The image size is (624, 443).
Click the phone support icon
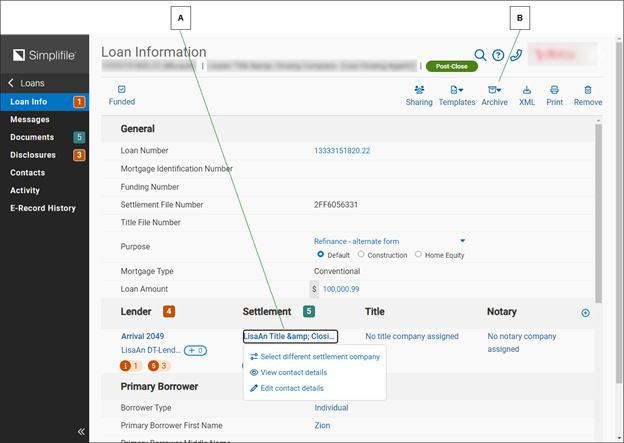pos(516,55)
